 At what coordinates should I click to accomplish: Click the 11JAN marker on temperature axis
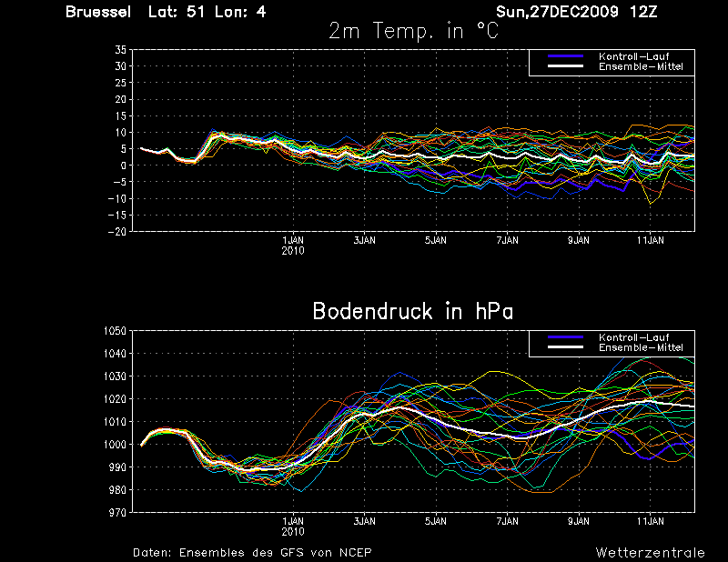point(650,240)
